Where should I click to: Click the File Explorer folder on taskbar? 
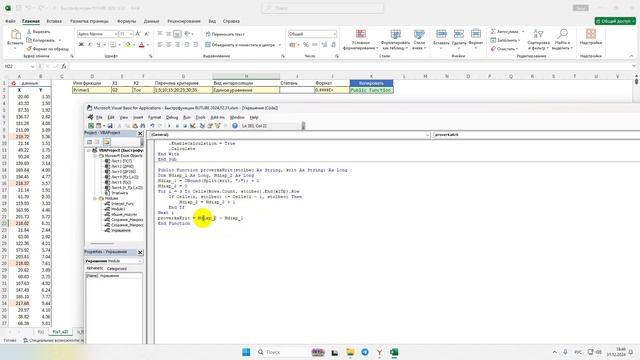350,352
